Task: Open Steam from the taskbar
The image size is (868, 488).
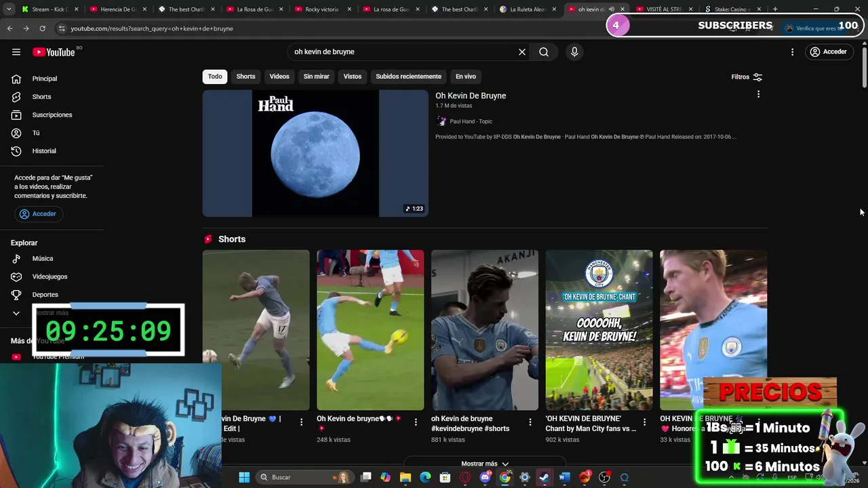Action: [545, 477]
